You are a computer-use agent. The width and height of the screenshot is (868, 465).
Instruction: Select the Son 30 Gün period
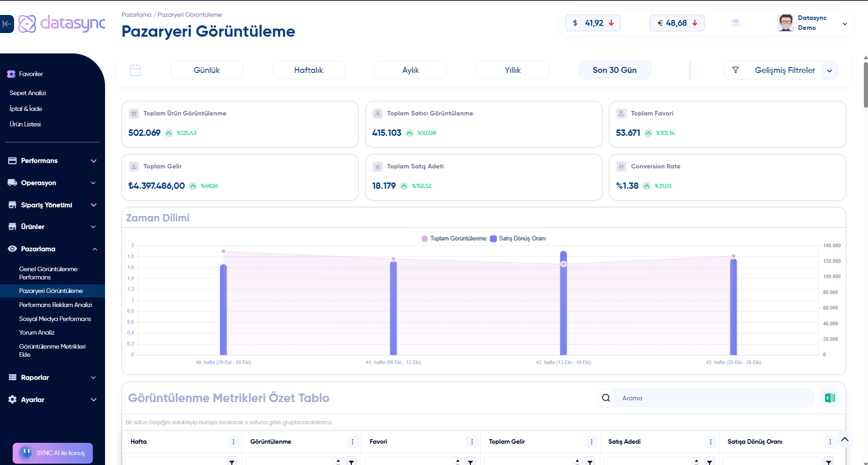pos(614,70)
